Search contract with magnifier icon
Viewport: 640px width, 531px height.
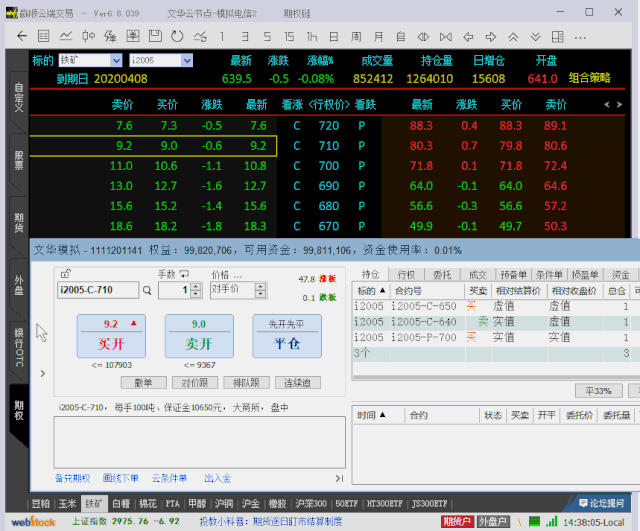coord(147,290)
